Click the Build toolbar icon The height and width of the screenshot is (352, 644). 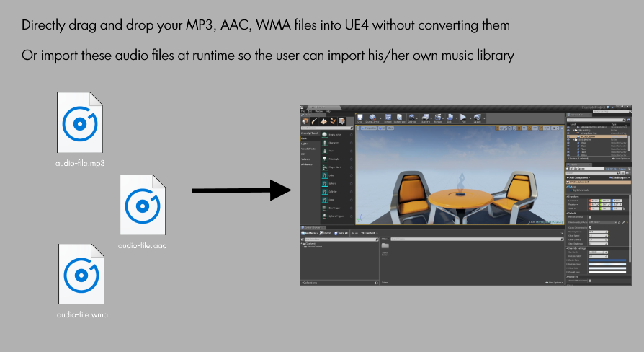(450, 118)
